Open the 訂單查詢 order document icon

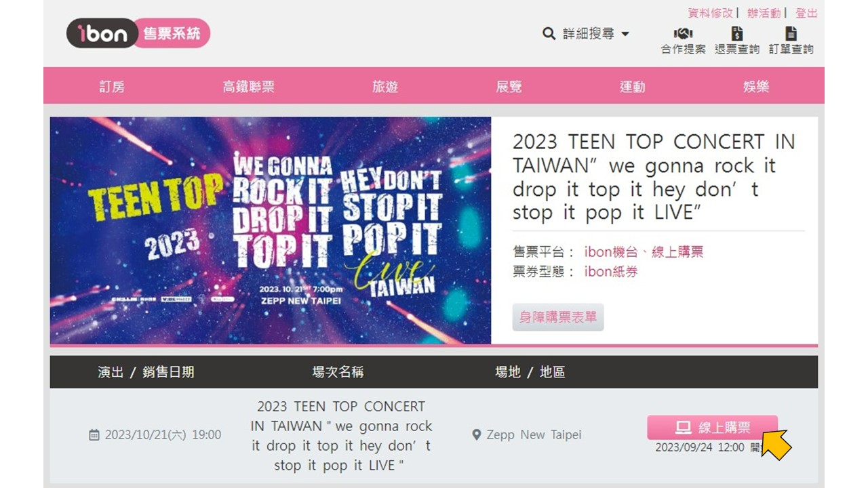point(791,33)
